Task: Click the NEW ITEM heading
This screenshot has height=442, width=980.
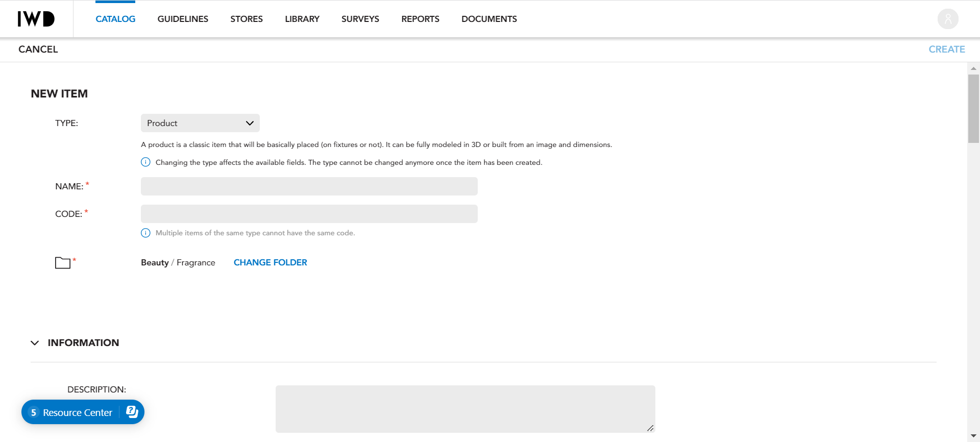Action: [x=59, y=93]
